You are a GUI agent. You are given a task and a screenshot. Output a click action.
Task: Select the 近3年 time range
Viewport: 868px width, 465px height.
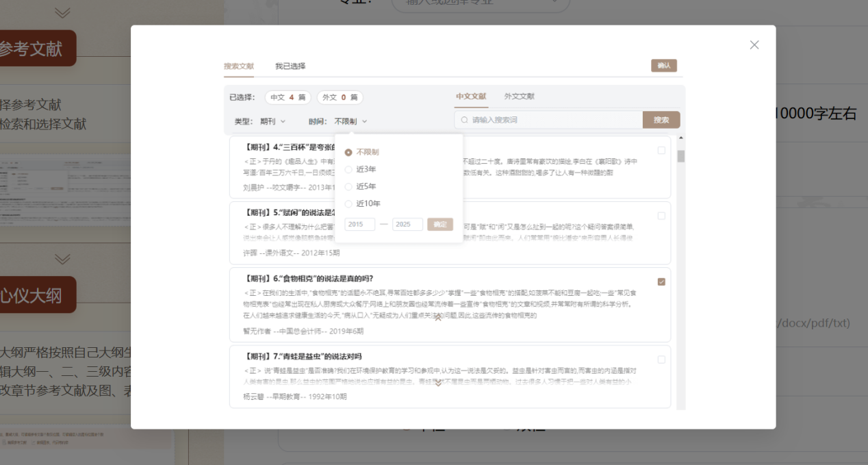pos(361,169)
